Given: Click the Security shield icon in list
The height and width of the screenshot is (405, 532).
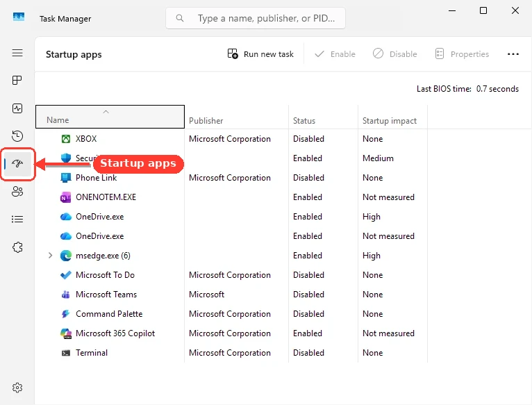Looking at the screenshot, I should coord(66,158).
